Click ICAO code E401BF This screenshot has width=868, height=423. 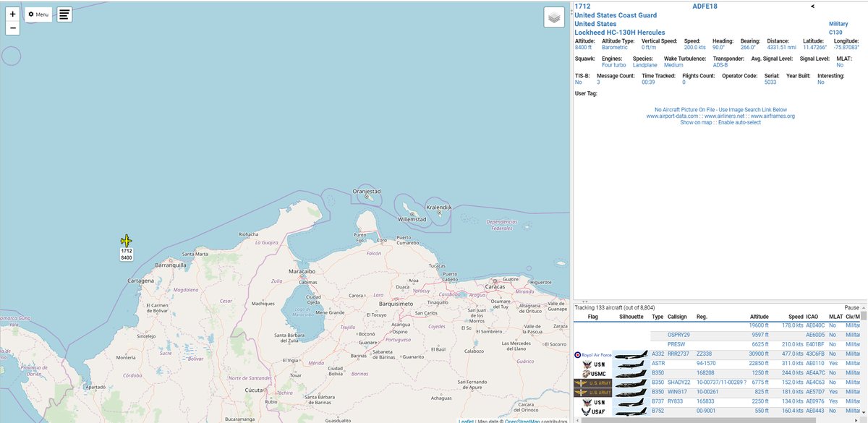click(x=815, y=344)
